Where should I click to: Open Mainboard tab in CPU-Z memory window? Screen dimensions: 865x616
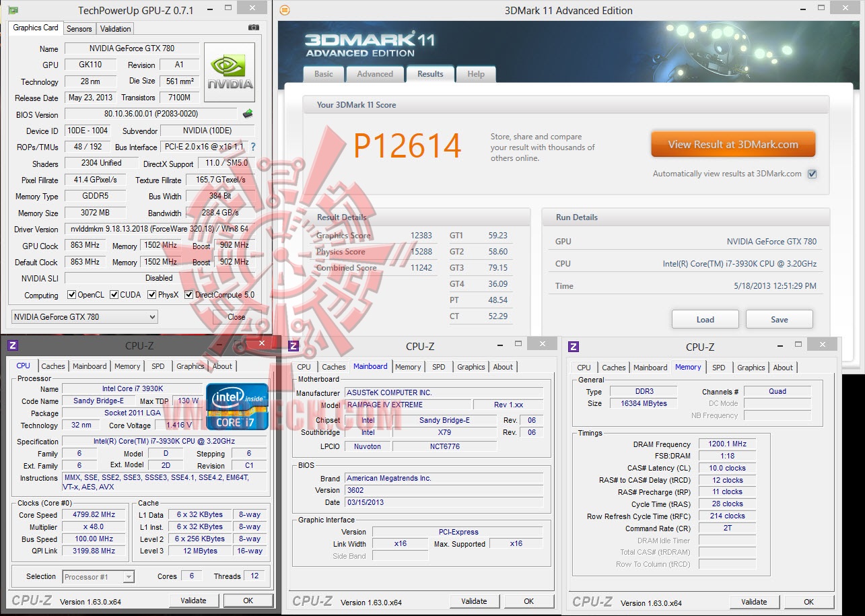[x=650, y=368]
